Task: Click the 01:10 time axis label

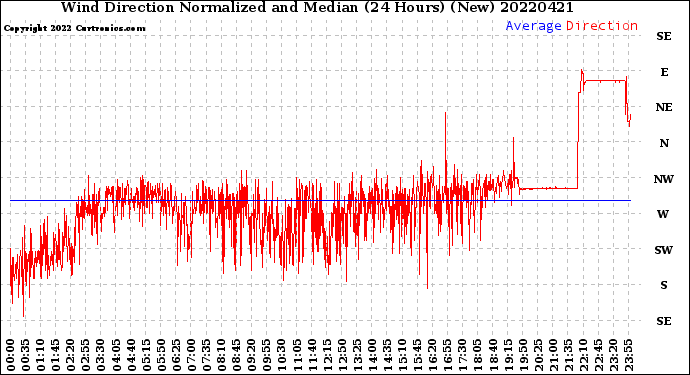Action: coord(40,354)
